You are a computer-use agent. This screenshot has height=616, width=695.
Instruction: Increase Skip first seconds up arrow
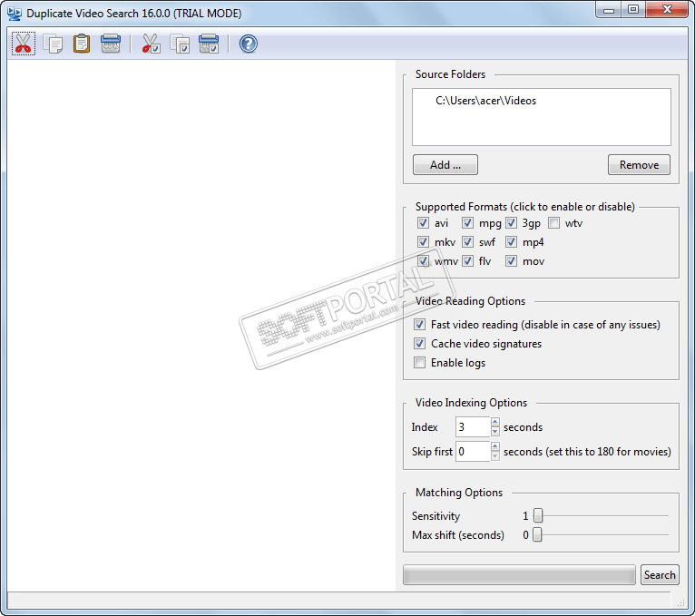495,446
